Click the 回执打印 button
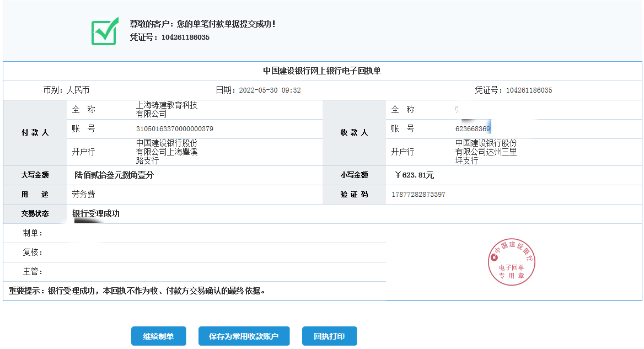 point(329,336)
